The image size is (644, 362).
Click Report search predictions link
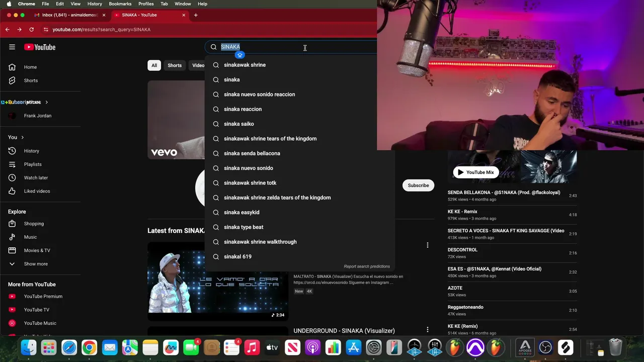click(367, 266)
